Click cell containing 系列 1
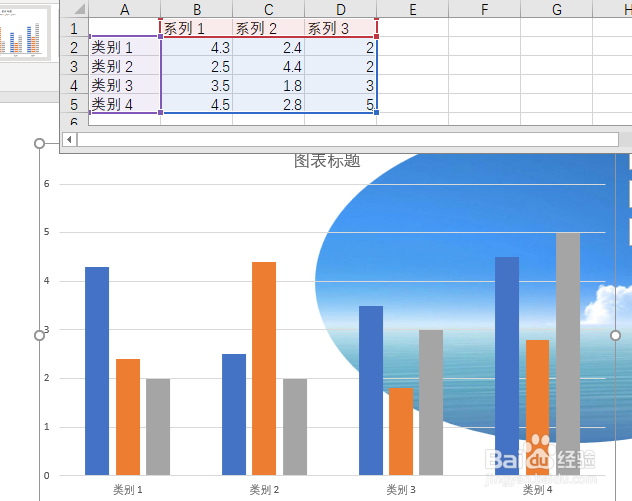The width and height of the screenshot is (632, 501). (197, 28)
